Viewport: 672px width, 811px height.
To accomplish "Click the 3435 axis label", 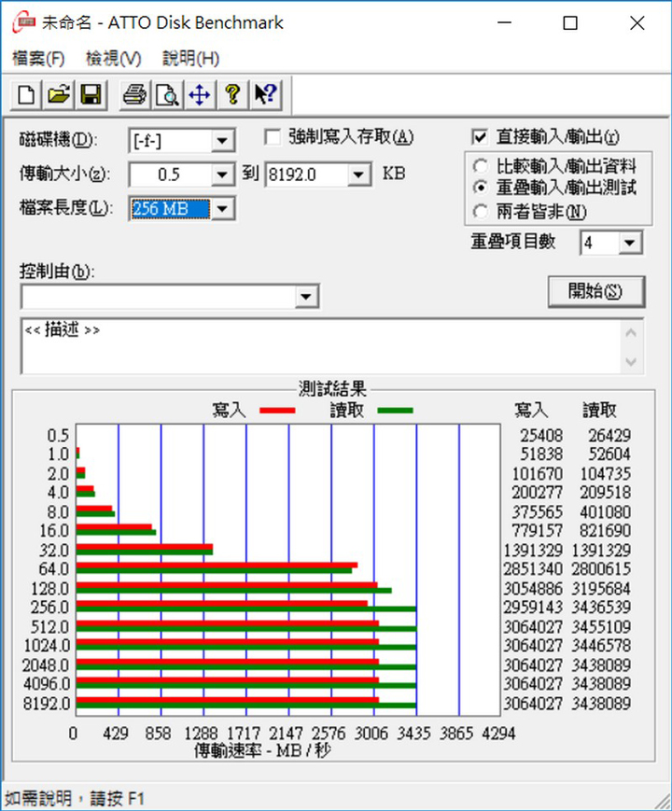I will click(x=413, y=734).
